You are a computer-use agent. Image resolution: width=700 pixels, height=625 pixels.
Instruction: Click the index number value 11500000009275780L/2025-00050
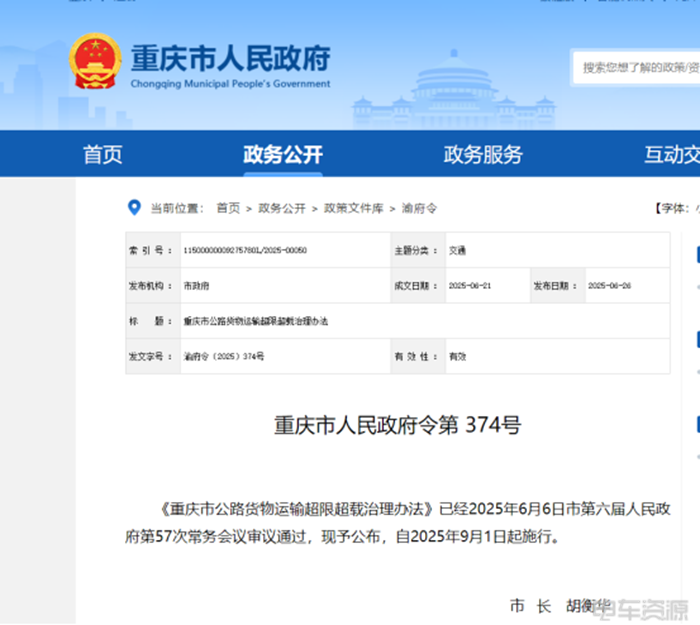(x=245, y=250)
